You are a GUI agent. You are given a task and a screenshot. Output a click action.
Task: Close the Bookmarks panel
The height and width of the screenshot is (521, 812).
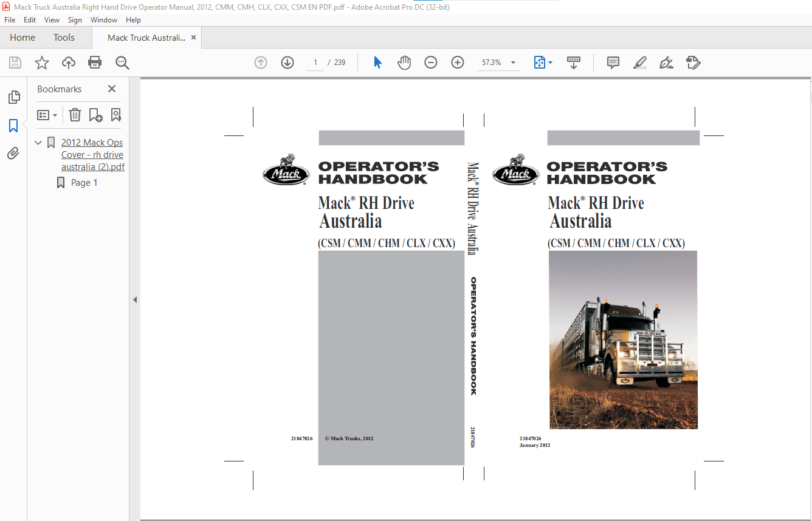point(112,89)
